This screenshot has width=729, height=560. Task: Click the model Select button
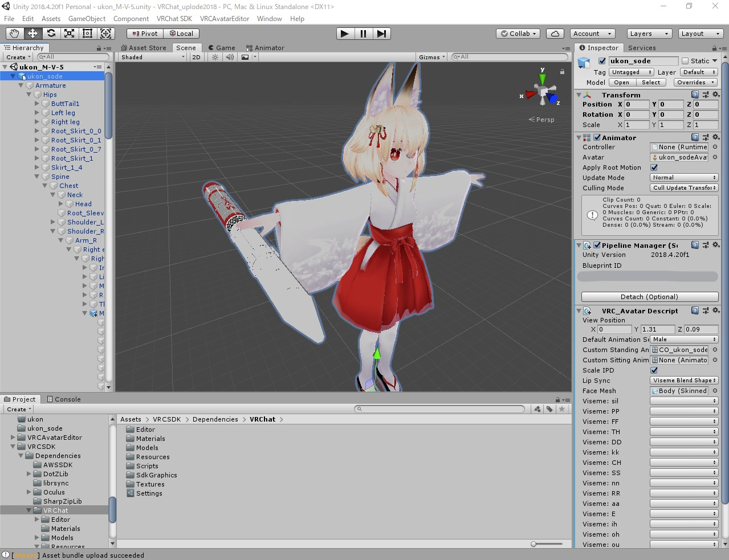[651, 83]
